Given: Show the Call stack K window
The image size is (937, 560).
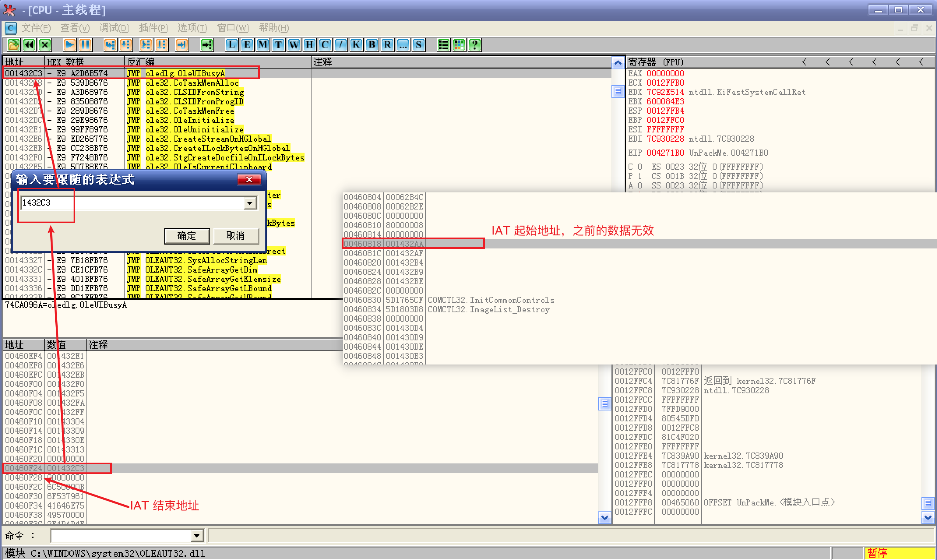Looking at the screenshot, I should click(356, 45).
